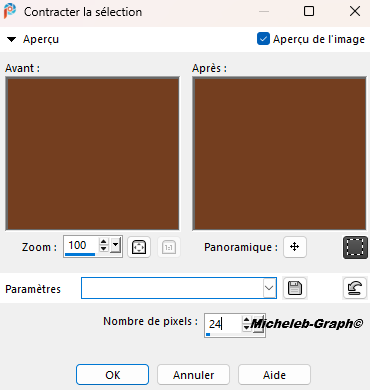Increase Nombre de pixels with up arrow
Image resolution: width=370 pixels, height=390 pixels.
point(246,320)
